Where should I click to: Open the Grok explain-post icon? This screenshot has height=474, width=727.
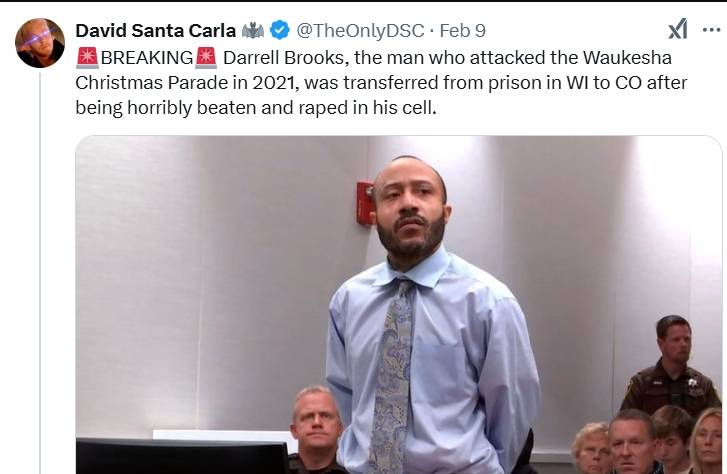pos(677,30)
